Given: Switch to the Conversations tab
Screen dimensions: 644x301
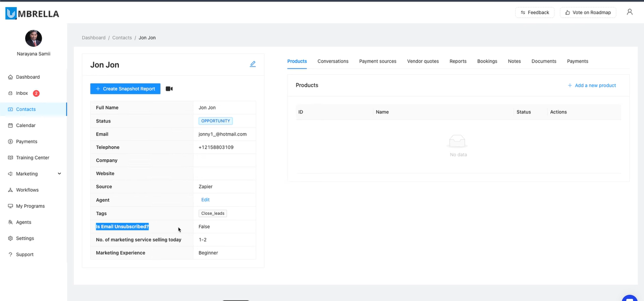Looking at the screenshot, I should [x=333, y=61].
